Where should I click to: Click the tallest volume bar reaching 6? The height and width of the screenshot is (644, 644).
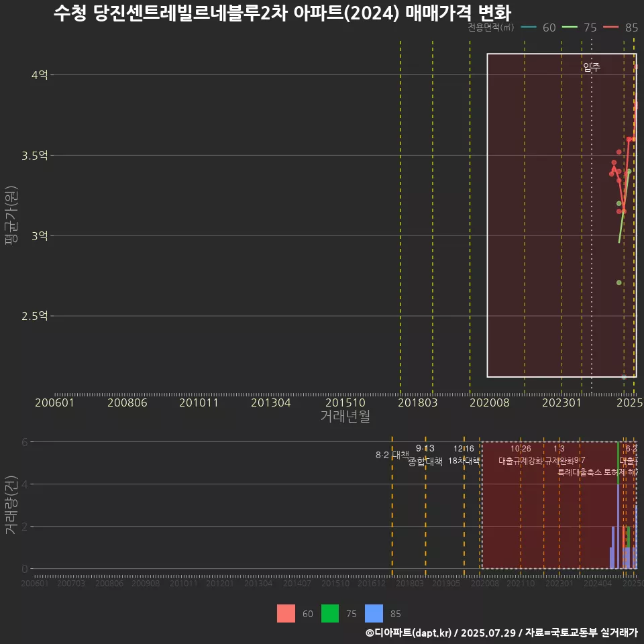pyautogui.click(x=618, y=505)
